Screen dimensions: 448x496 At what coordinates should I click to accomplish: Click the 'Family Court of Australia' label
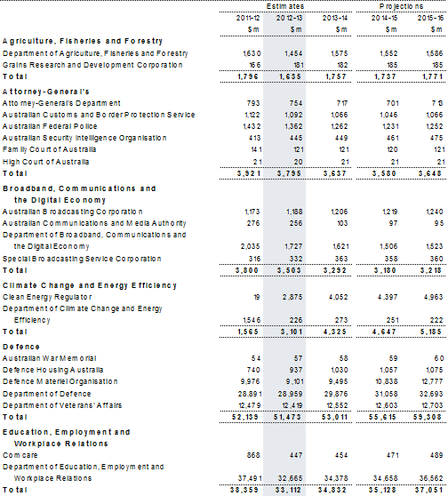point(50,149)
